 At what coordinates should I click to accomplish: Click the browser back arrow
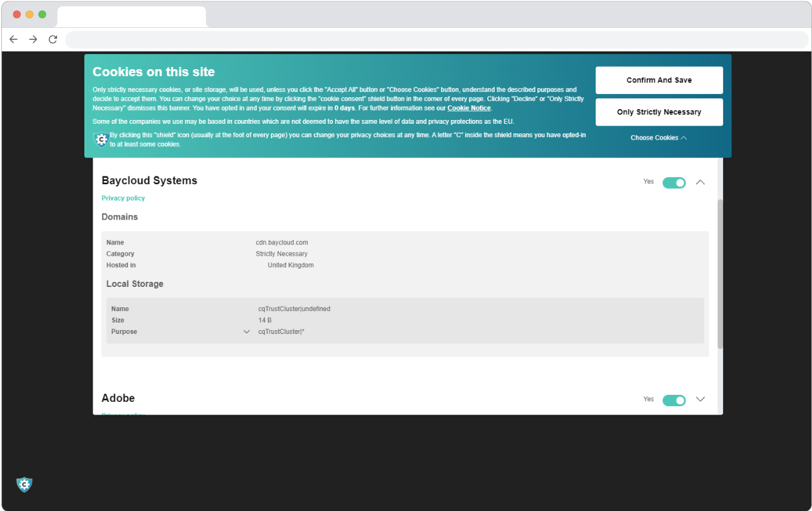pos(13,39)
